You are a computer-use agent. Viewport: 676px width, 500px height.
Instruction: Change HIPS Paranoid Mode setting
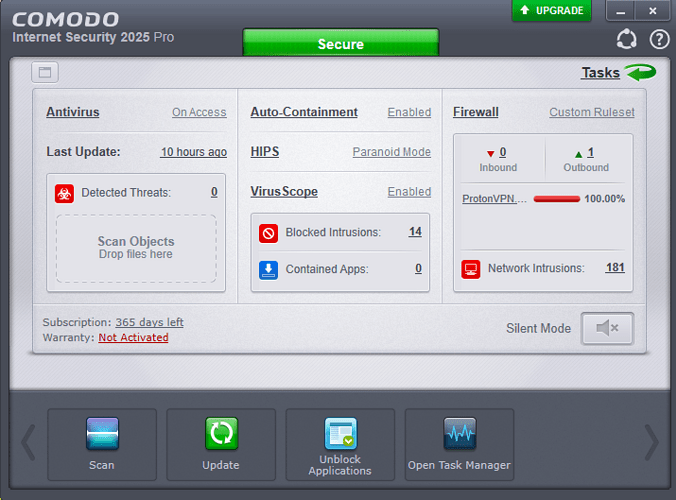coord(391,152)
